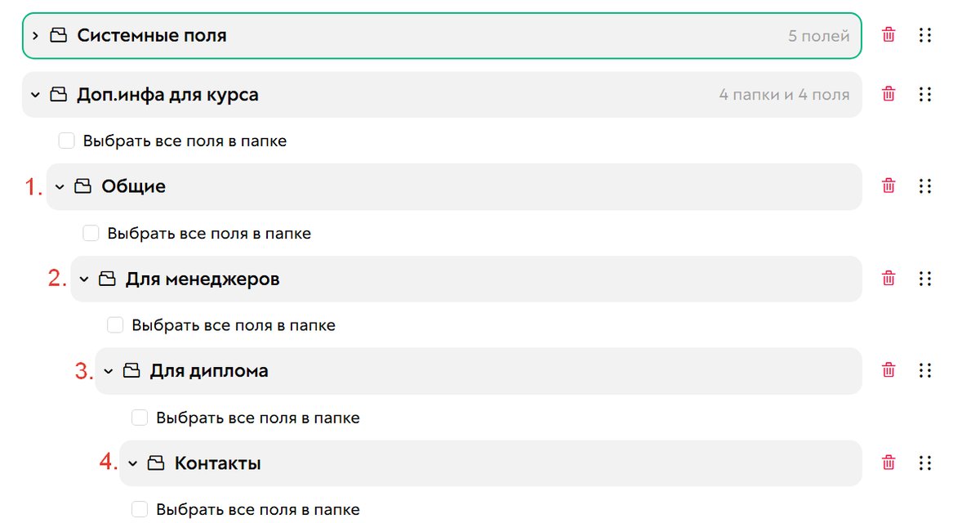The height and width of the screenshot is (523, 980).
Task: Tick select-all checkbox under Доп.инфа для курса
Action: click(67, 141)
